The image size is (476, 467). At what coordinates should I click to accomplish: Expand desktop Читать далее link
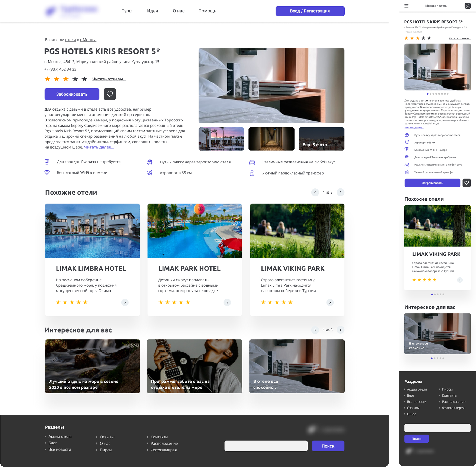tap(99, 147)
